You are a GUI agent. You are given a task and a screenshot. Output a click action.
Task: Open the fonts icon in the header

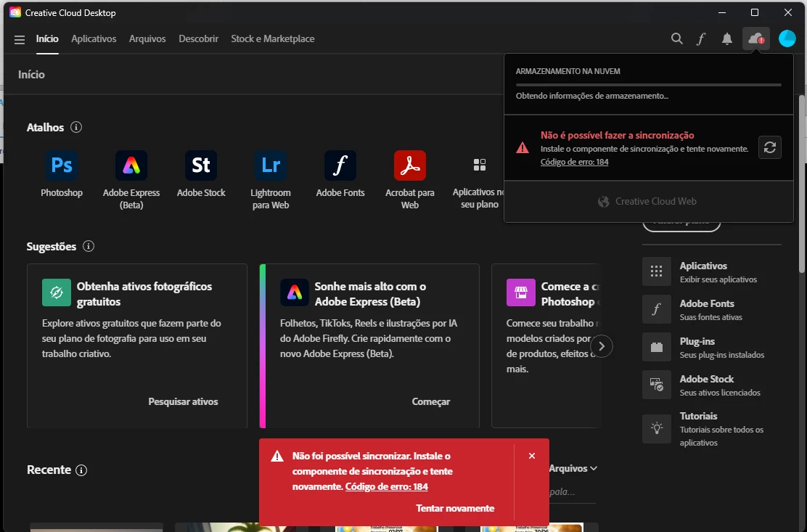[x=701, y=39]
